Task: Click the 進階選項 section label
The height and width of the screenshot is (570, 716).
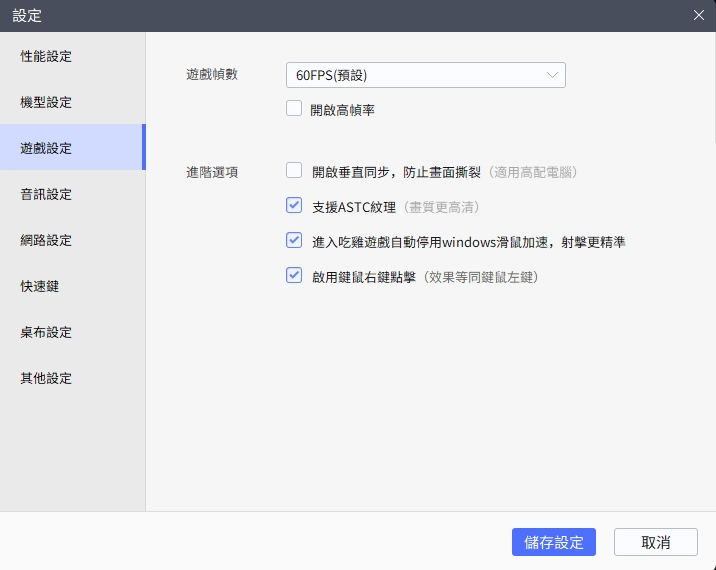Action: pyautogui.click(x=212, y=172)
